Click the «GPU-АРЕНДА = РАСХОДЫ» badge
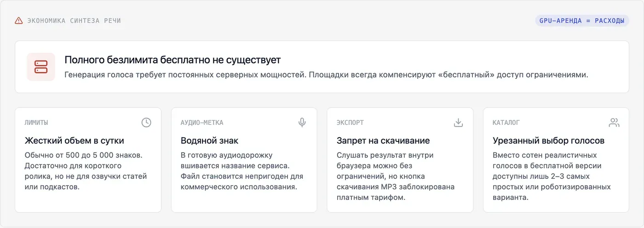Screen dimensions: 644x228 point(582,21)
